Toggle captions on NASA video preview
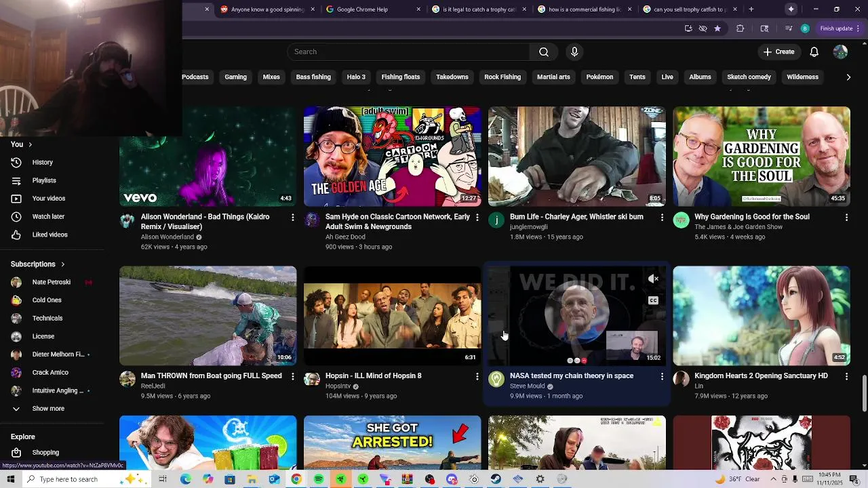 653,300
